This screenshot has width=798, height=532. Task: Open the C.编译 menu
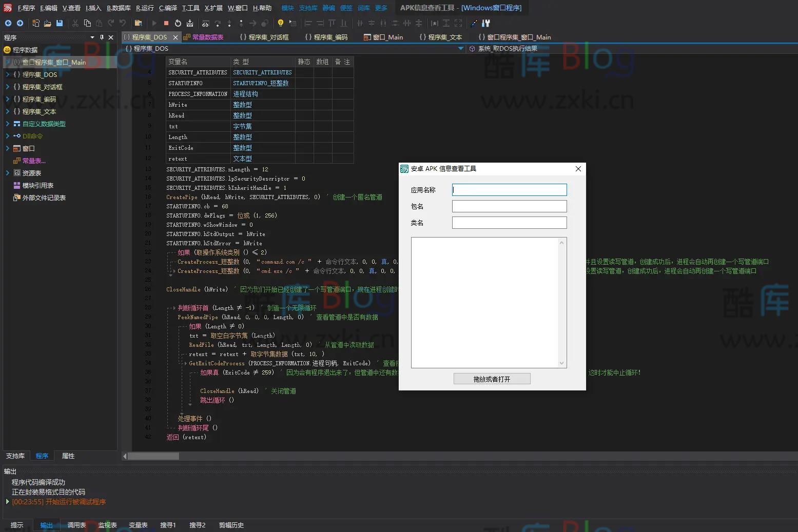(x=168, y=8)
